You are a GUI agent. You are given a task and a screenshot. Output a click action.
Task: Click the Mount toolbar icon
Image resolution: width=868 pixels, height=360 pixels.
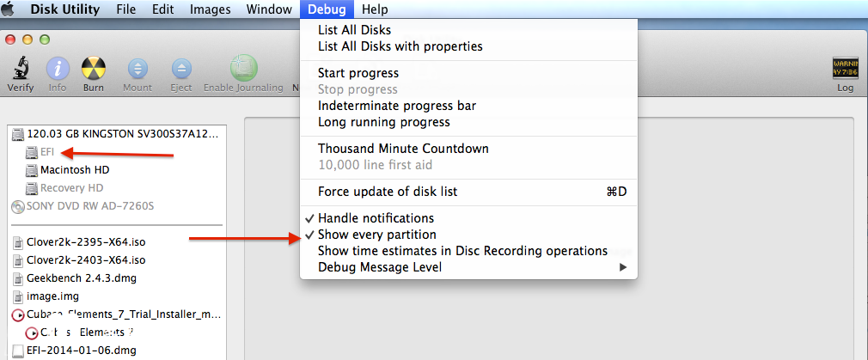pyautogui.click(x=138, y=69)
